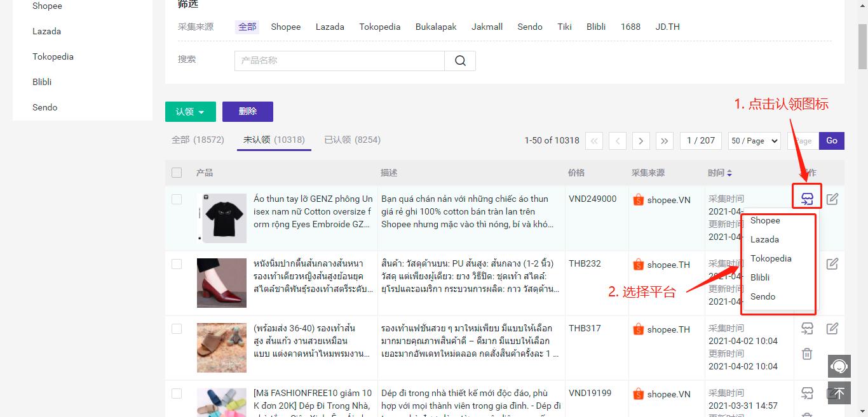Open customer support headset icon
Viewport: 868px width, 417px height.
point(839,366)
